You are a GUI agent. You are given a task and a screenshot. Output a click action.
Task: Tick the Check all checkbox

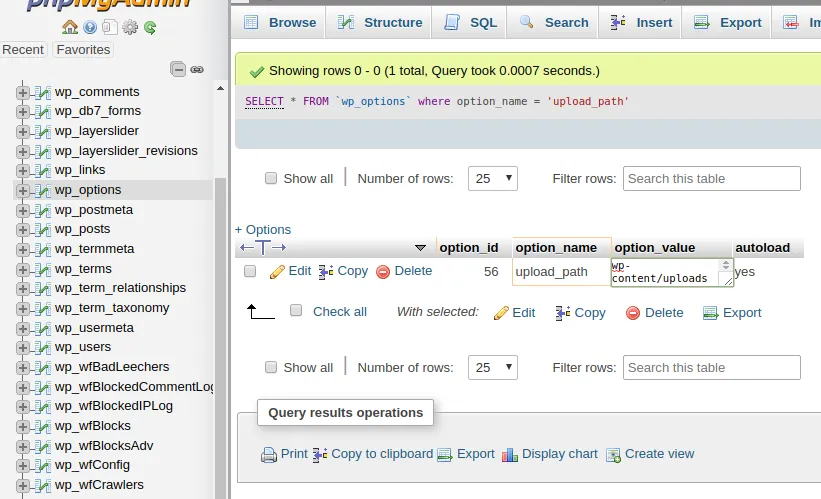pos(296,311)
